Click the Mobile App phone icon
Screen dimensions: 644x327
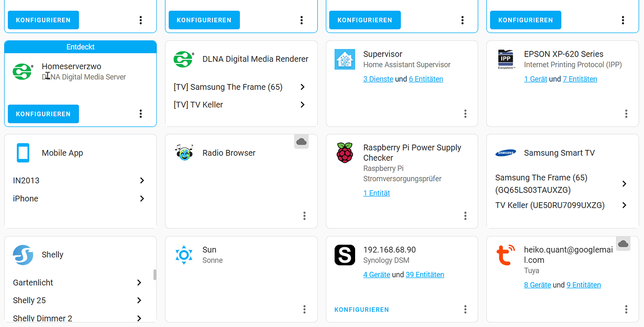(23, 153)
